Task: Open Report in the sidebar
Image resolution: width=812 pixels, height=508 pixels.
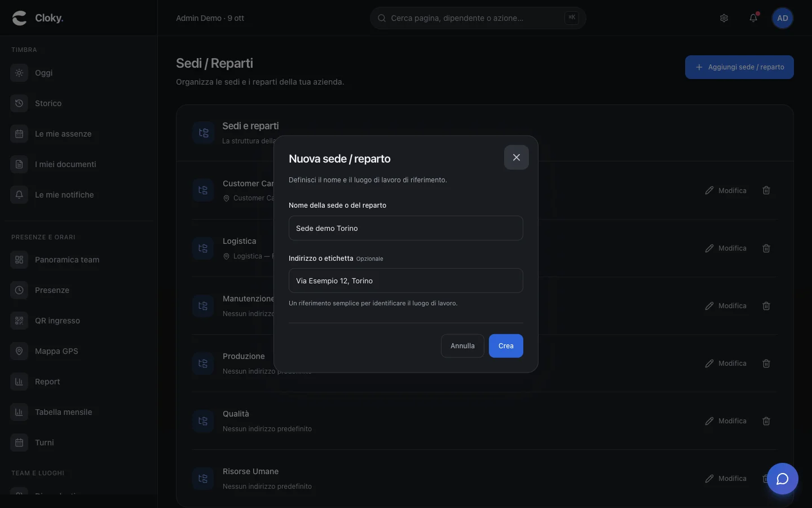Action: click(79, 382)
